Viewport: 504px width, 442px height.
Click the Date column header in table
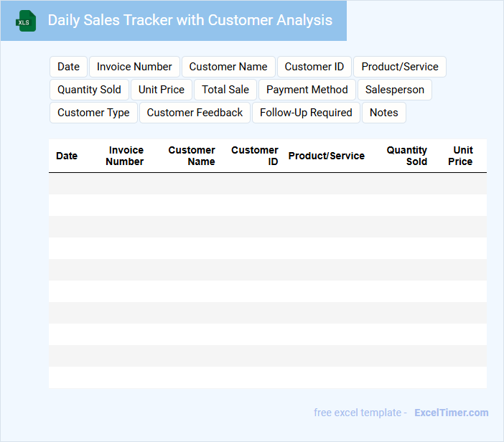(x=67, y=156)
